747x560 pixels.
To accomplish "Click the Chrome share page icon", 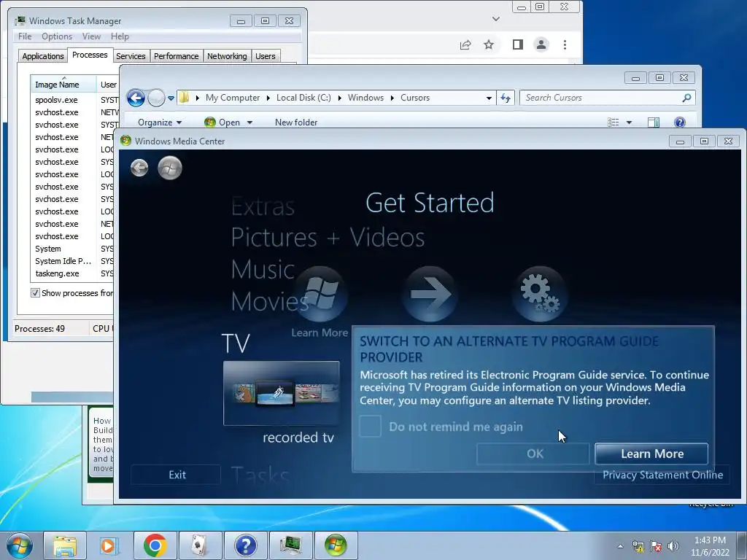I will (x=465, y=44).
